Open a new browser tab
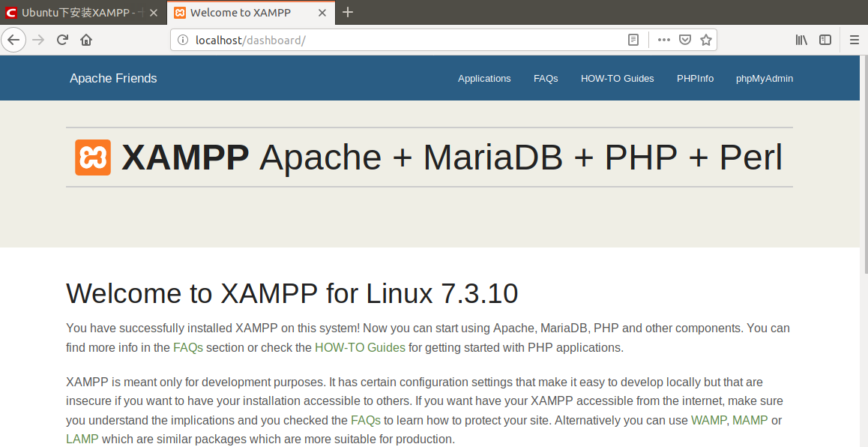Screen dimensions: 868x447 [347, 12]
